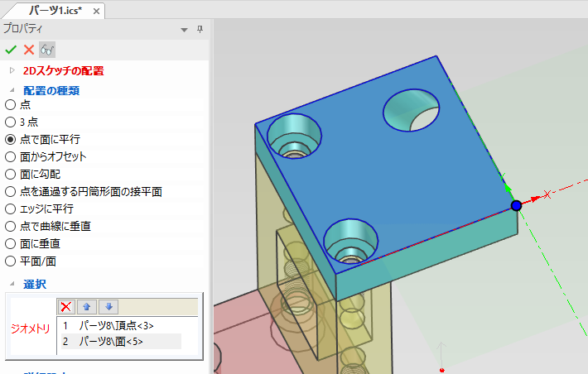Move geometry item down with arrow
Screen dimensions: 588x374
click(x=108, y=307)
